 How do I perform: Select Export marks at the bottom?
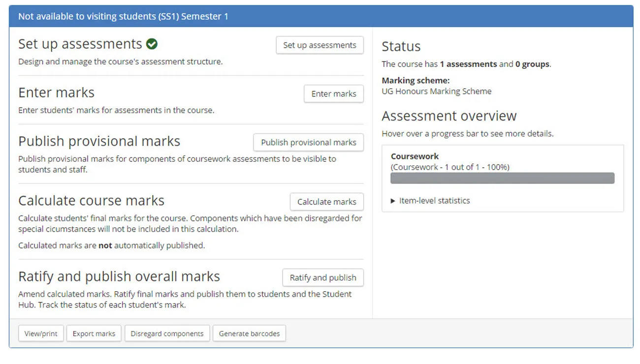pyautogui.click(x=94, y=333)
